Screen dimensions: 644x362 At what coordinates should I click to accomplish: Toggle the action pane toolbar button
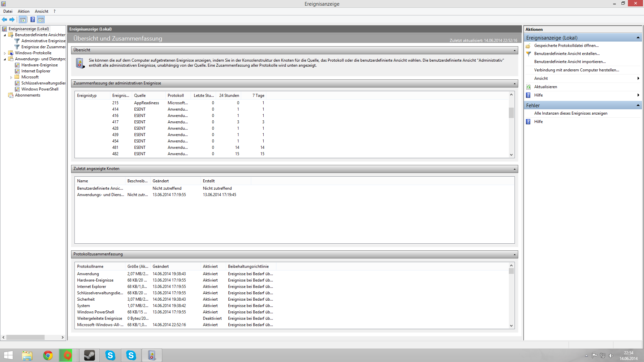(41, 19)
